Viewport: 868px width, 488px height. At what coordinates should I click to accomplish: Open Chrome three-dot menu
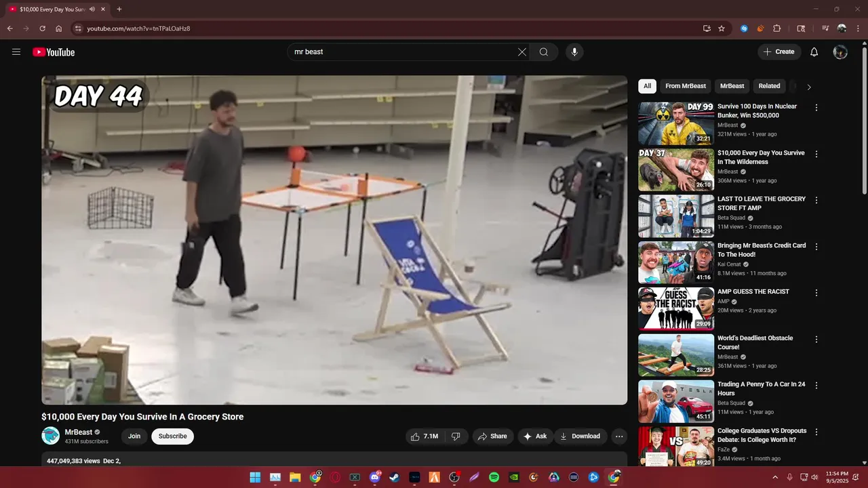pos(858,28)
